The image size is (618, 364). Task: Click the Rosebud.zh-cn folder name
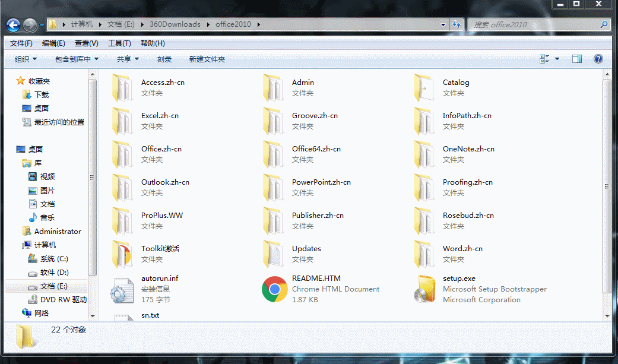(x=468, y=216)
